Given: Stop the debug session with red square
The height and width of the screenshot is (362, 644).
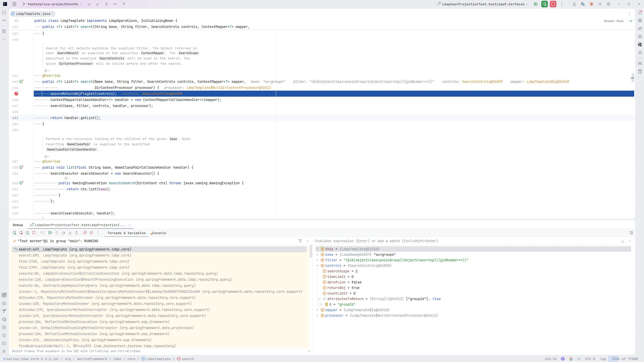Looking at the screenshot, I should pyautogui.click(x=34, y=233).
